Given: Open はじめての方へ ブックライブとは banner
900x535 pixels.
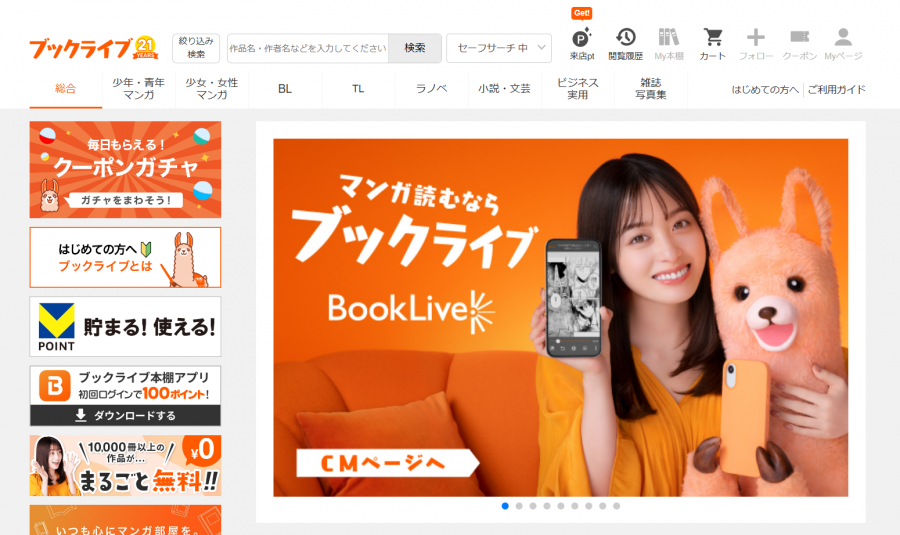Looking at the screenshot, I should coord(125,257).
